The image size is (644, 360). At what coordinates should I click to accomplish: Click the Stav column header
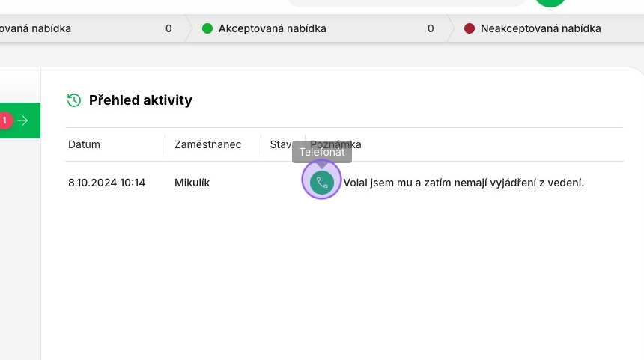tap(281, 144)
